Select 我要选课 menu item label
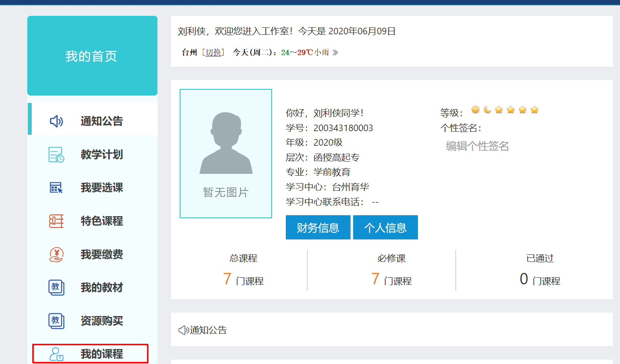The width and height of the screenshot is (620, 364). click(102, 188)
